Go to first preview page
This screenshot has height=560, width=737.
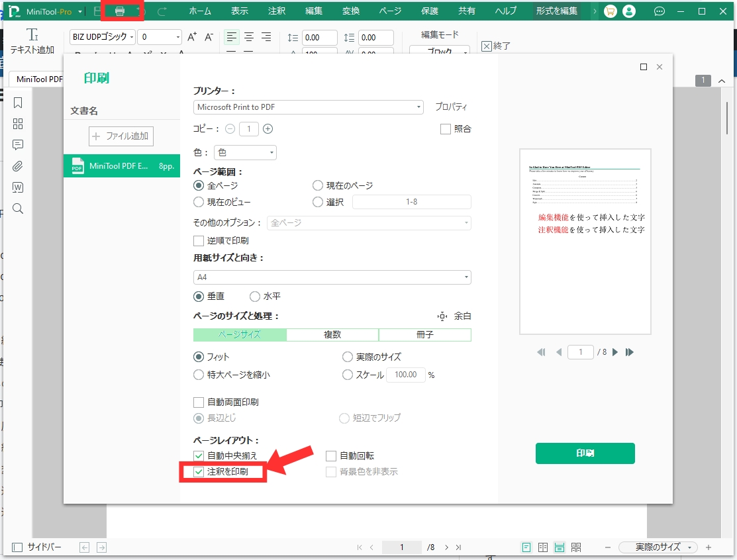click(541, 352)
